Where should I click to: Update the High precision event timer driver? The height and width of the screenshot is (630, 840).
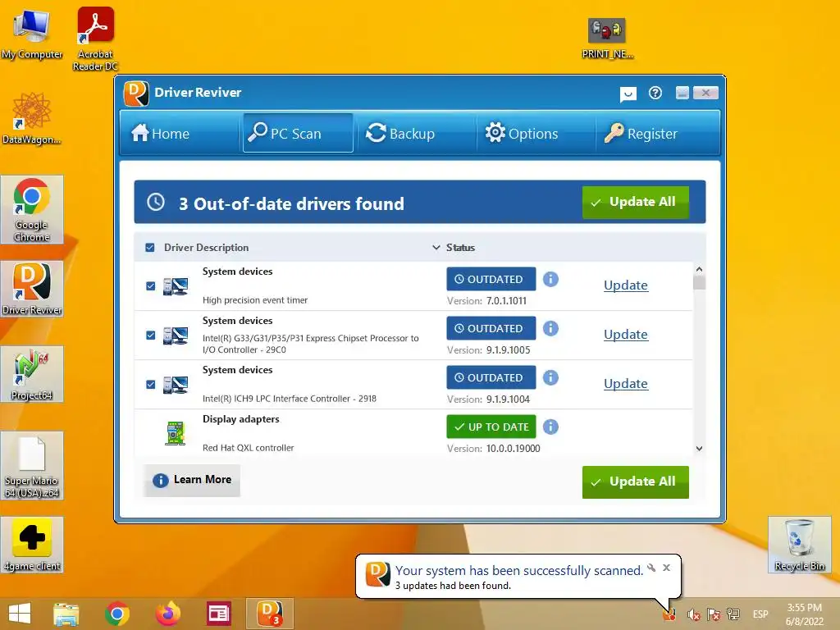click(x=626, y=285)
